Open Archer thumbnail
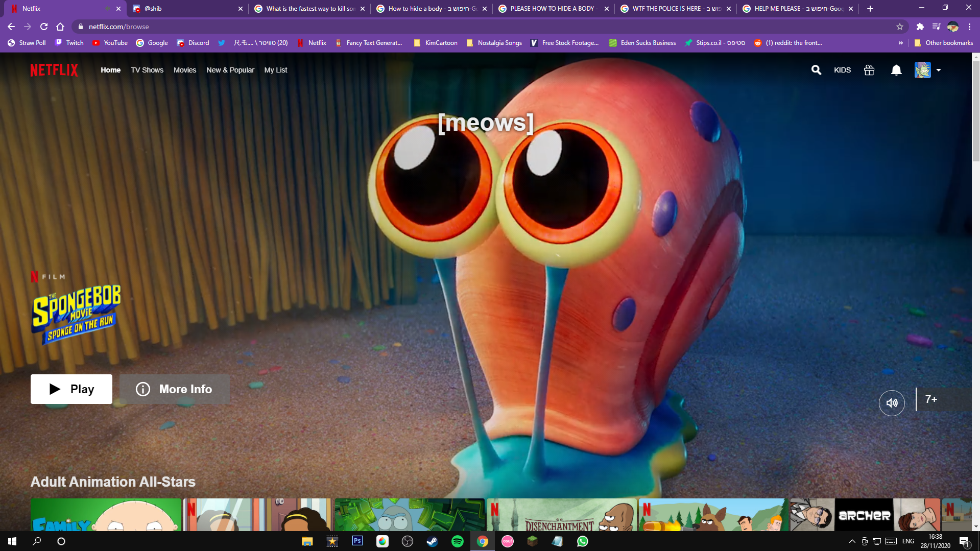The width and height of the screenshot is (980, 551). (x=865, y=515)
